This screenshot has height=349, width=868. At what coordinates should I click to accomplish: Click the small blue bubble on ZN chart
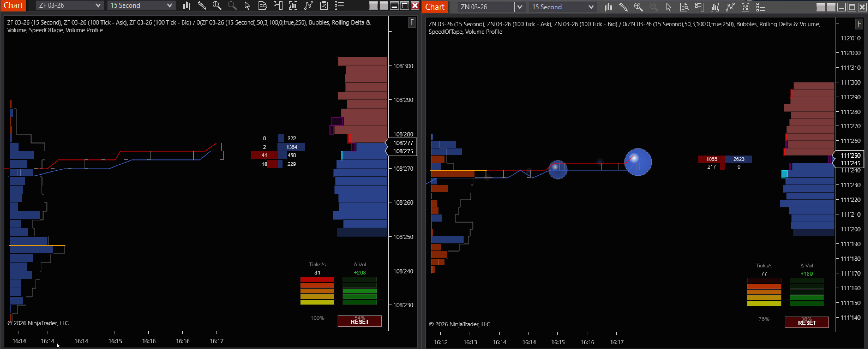pos(558,170)
